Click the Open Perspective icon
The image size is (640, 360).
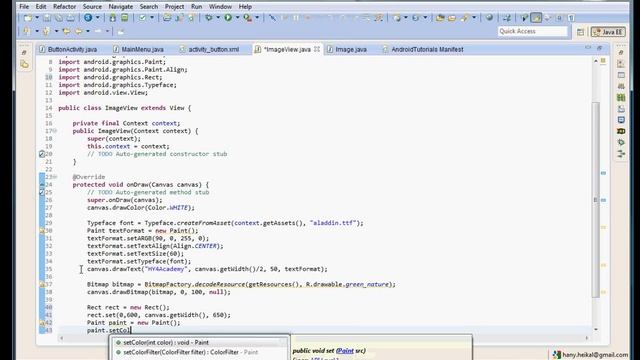(x=580, y=32)
